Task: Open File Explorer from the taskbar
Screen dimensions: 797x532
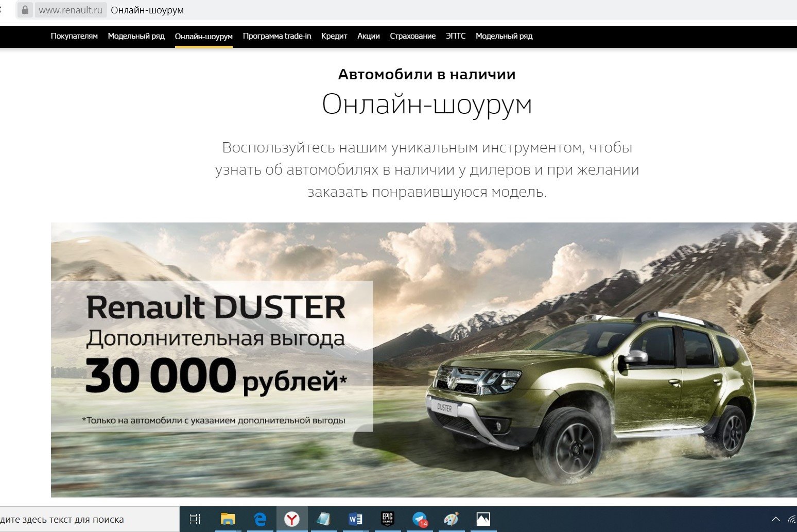Action: click(228, 519)
